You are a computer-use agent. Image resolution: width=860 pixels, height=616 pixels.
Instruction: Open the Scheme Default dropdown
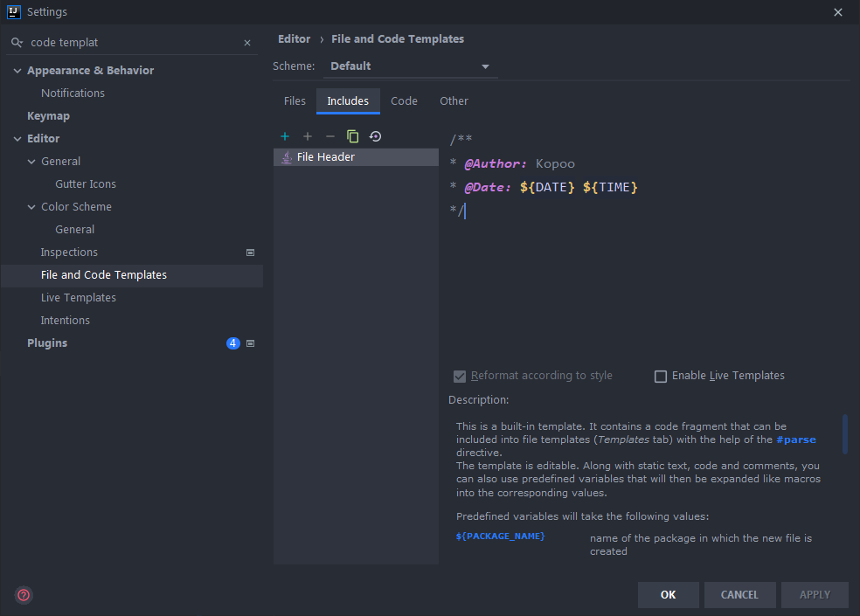(410, 66)
